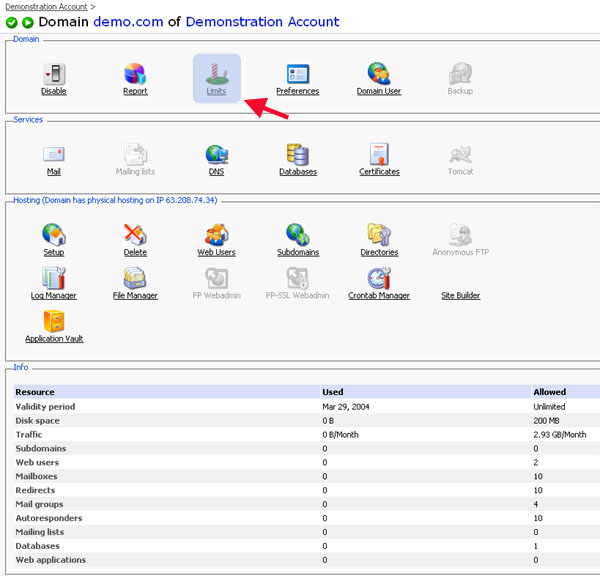Open the Log Manager icon
The image size is (600, 576).
click(x=54, y=278)
